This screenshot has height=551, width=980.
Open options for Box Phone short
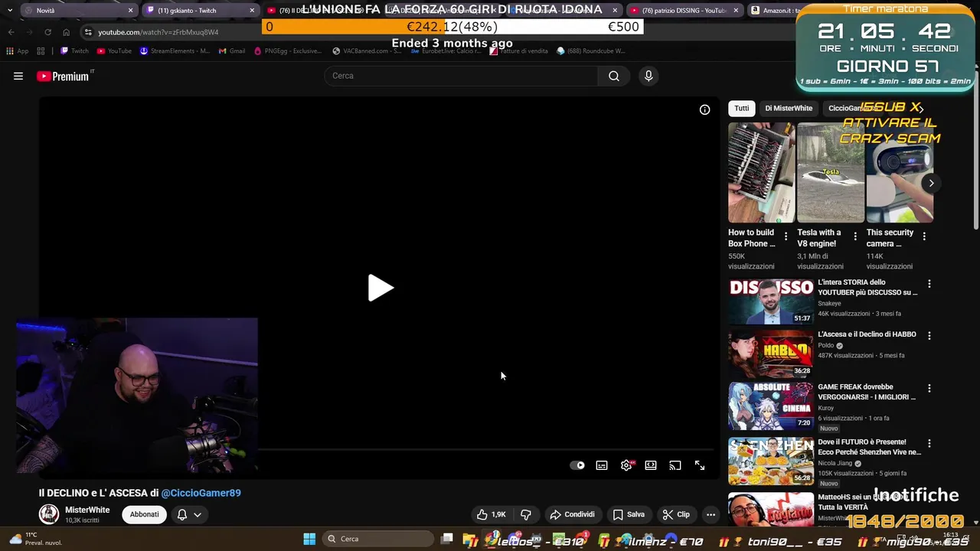tap(786, 236)
